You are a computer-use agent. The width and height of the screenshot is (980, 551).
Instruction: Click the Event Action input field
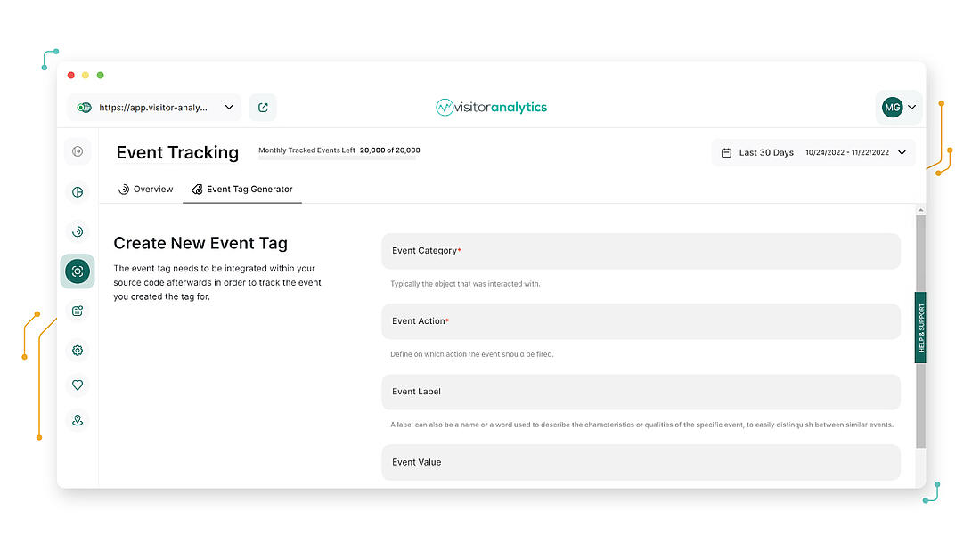pos(641,321)
